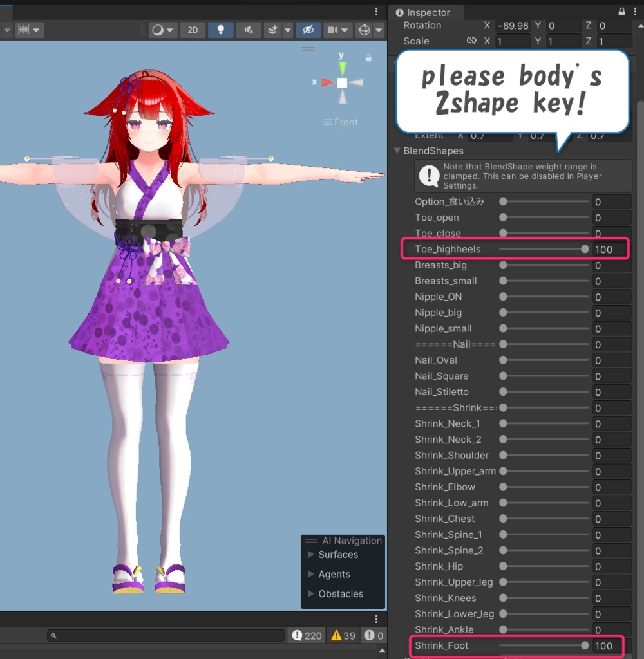Click the Shrink_Spine_2 blendshape label

tap(449, 551)
